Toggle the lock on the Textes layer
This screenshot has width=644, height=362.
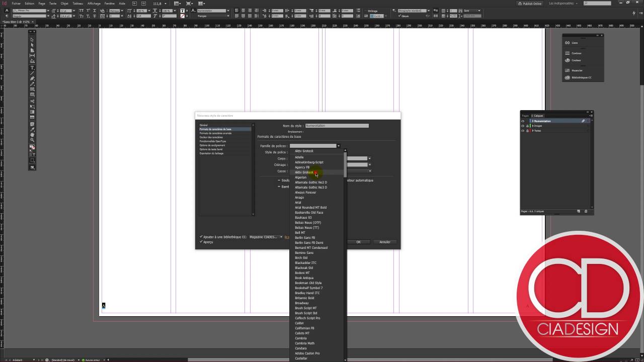pyautogui.click(x=527, y=131)
